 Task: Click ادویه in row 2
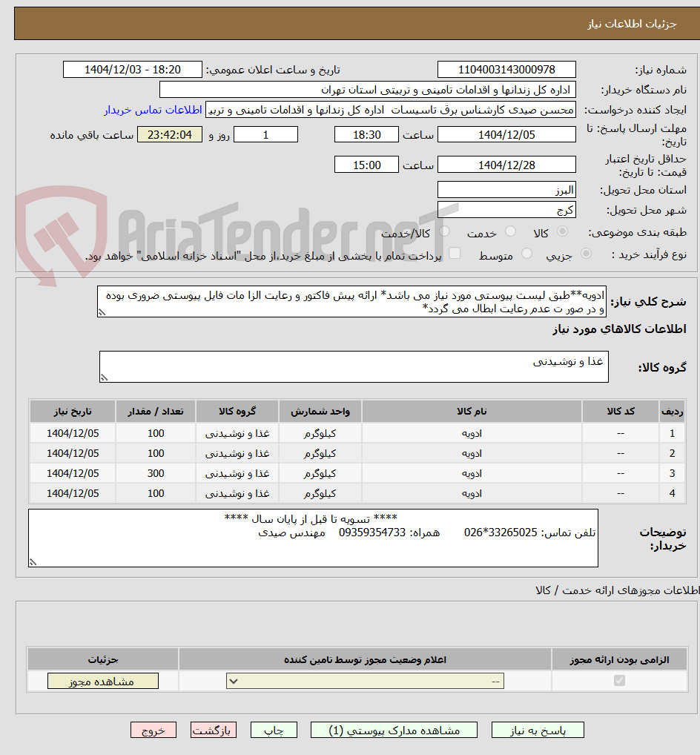click(472, 454)
